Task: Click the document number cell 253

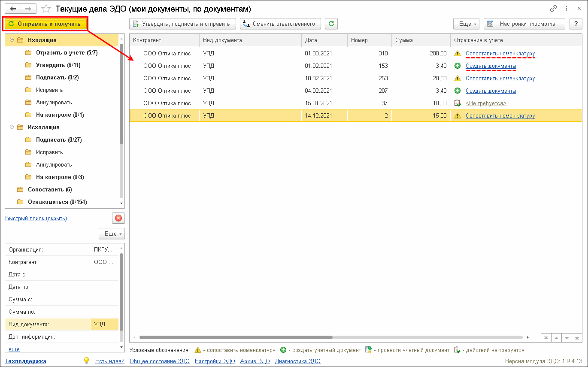Action: (x=370, y=79)
